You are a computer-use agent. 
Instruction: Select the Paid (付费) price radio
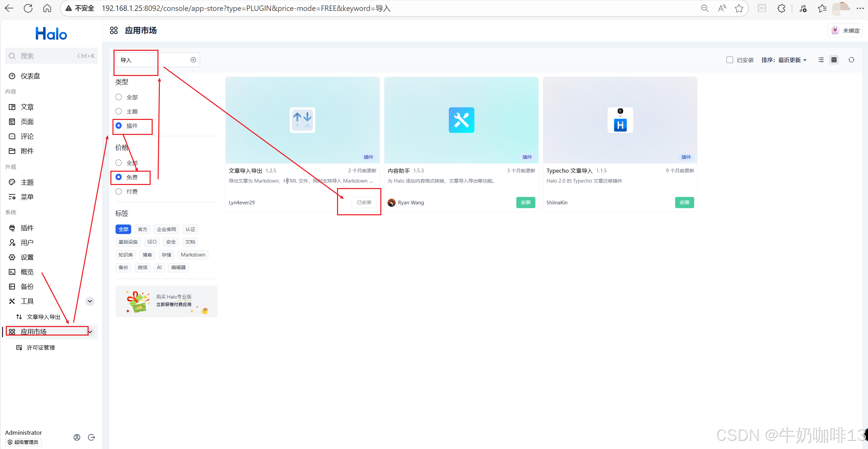119,191
